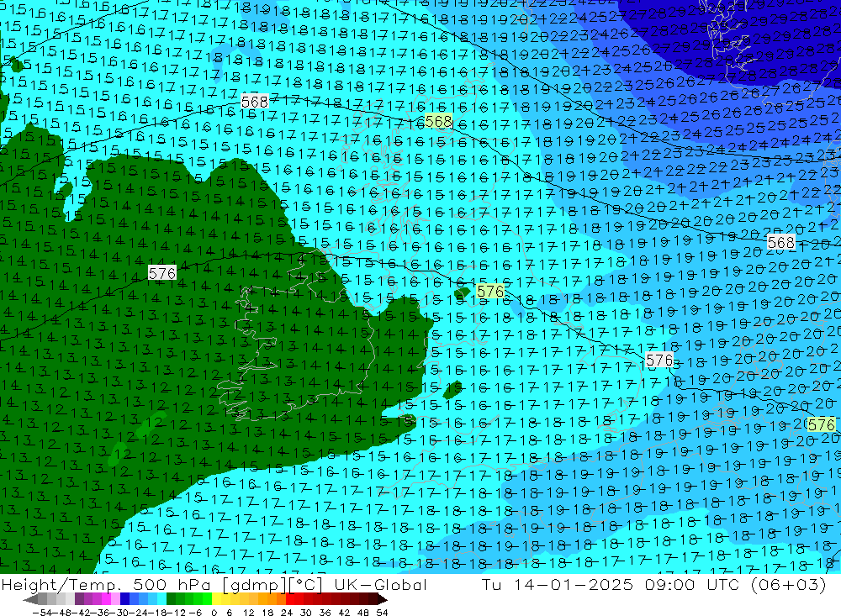The width and height of the screenshot is (841, 616).
Task: Click the orange swatch in the legend
Action: tap(272, 599)
